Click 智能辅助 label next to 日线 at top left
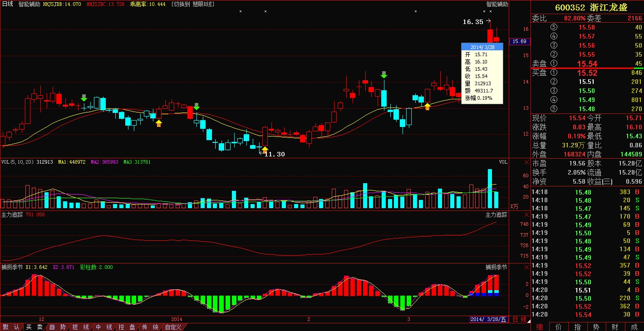Screen dimensions: 644x331 29,4
